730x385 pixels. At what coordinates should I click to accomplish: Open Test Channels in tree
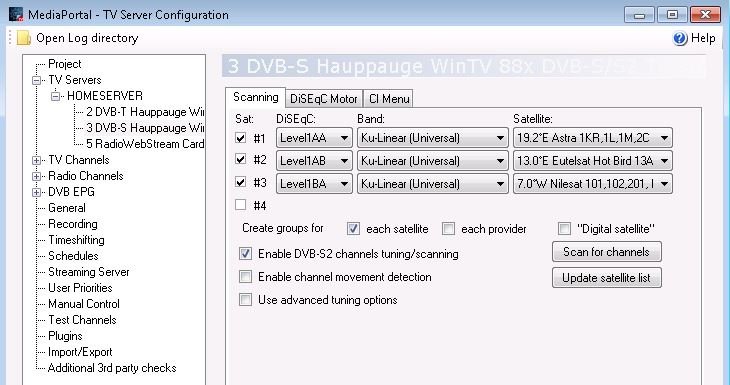point(82,320)
